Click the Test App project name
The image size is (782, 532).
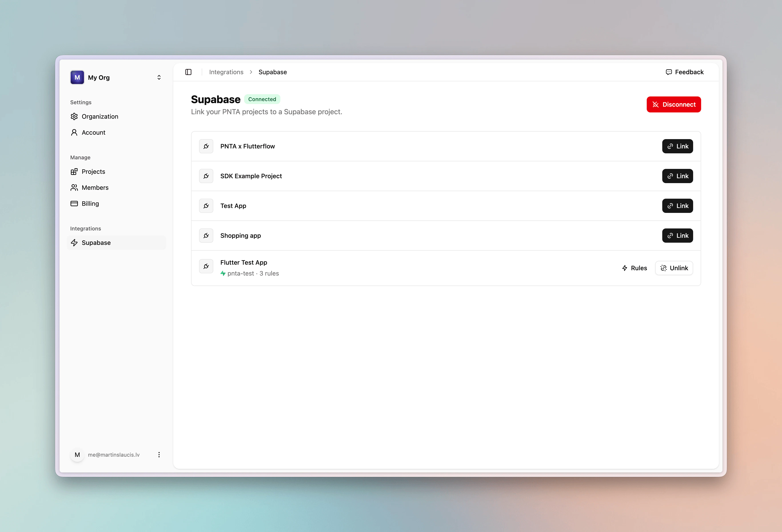tap(233, 206)
